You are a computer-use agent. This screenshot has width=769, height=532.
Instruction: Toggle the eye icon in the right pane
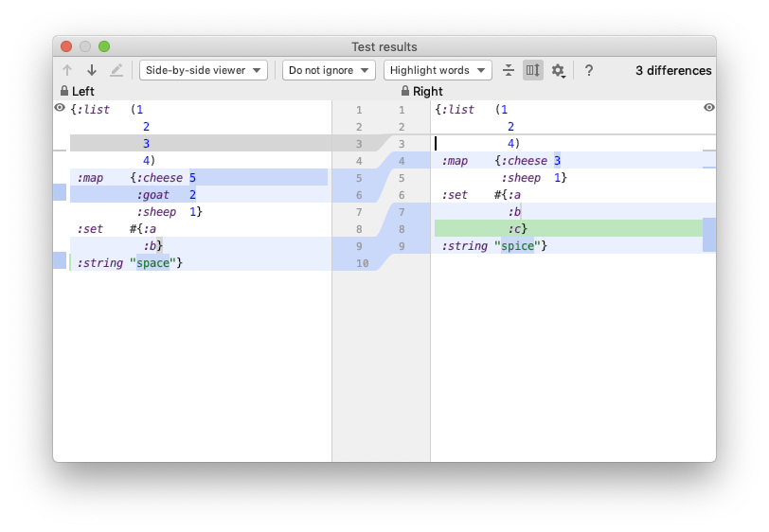(x=709, y=107)
